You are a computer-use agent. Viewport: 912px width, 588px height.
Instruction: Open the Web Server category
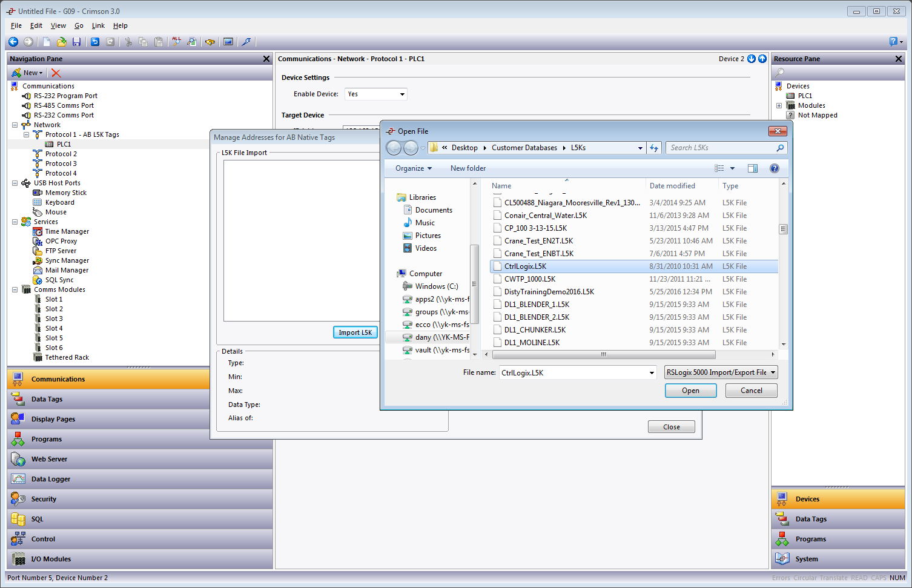(140, 459)
